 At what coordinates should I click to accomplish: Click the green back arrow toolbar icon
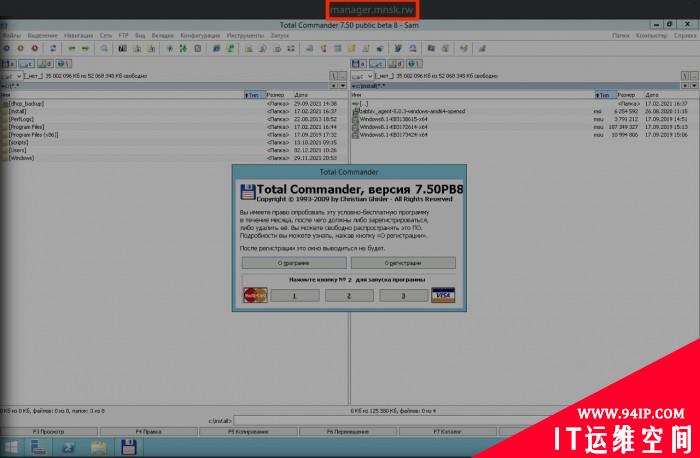(71, 49)
